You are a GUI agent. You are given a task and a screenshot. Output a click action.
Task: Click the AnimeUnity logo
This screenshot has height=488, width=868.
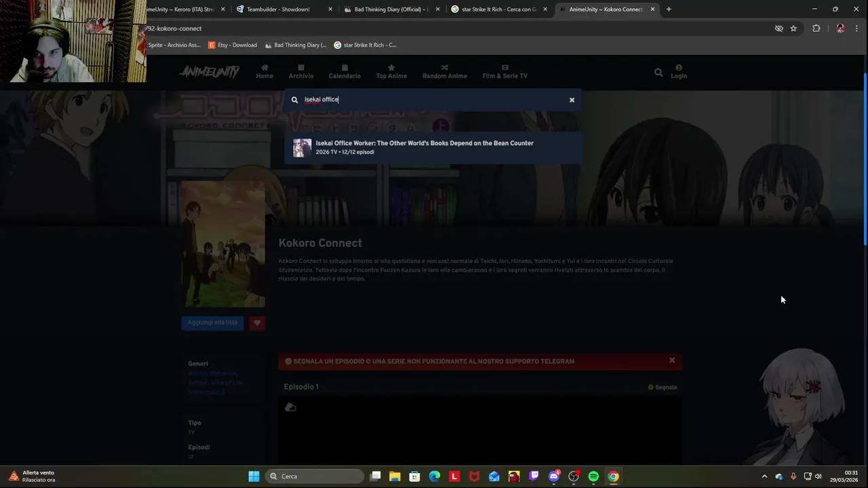(x=210, y=72)
